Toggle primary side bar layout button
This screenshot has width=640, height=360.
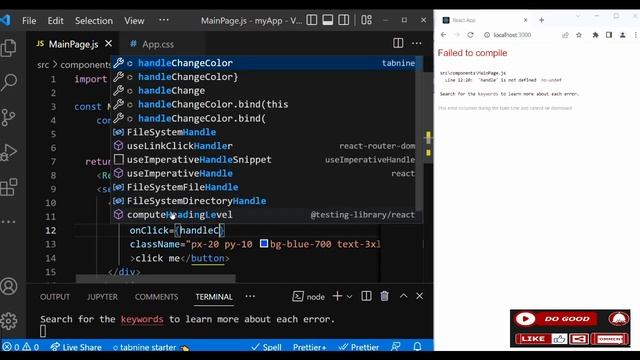coord(312,20)
